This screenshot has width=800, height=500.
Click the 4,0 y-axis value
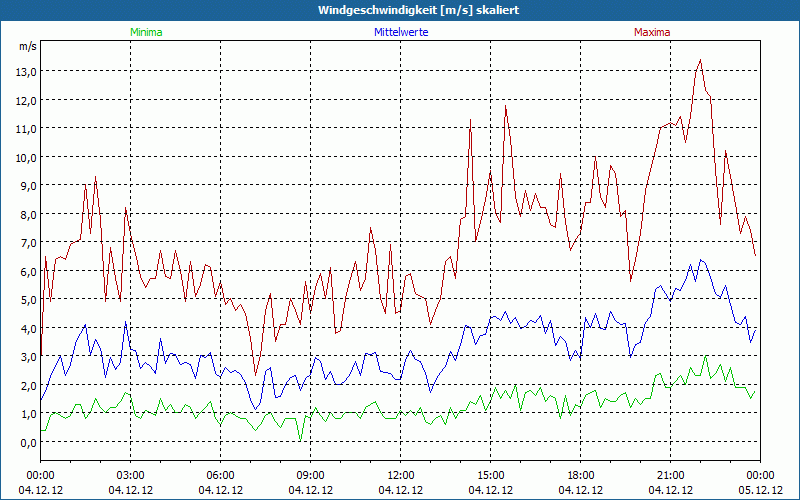[30, 328]
